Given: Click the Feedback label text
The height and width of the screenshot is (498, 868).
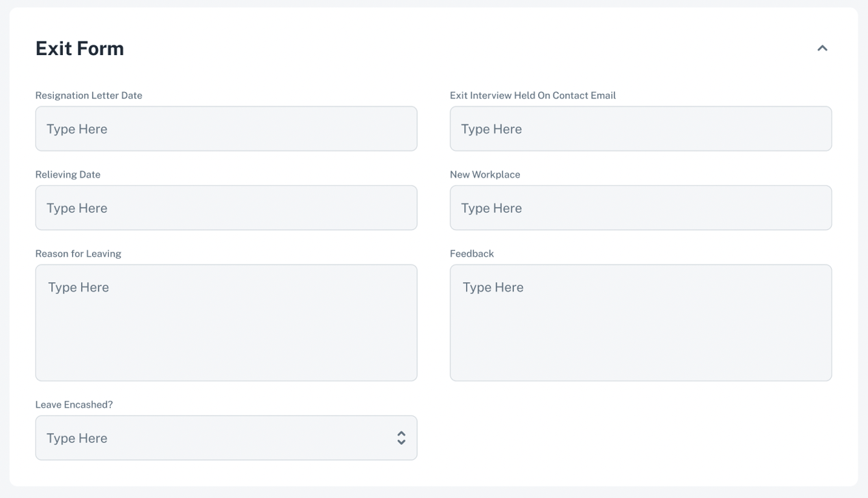Looking at the screenshot, I should pos(472,254).
